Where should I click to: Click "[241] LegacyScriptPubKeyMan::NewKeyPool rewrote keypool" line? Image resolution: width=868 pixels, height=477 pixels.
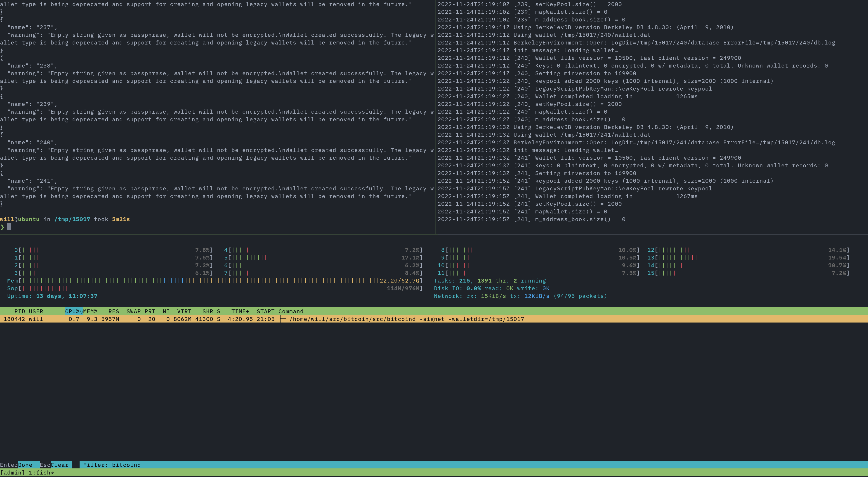pos(575,189)
